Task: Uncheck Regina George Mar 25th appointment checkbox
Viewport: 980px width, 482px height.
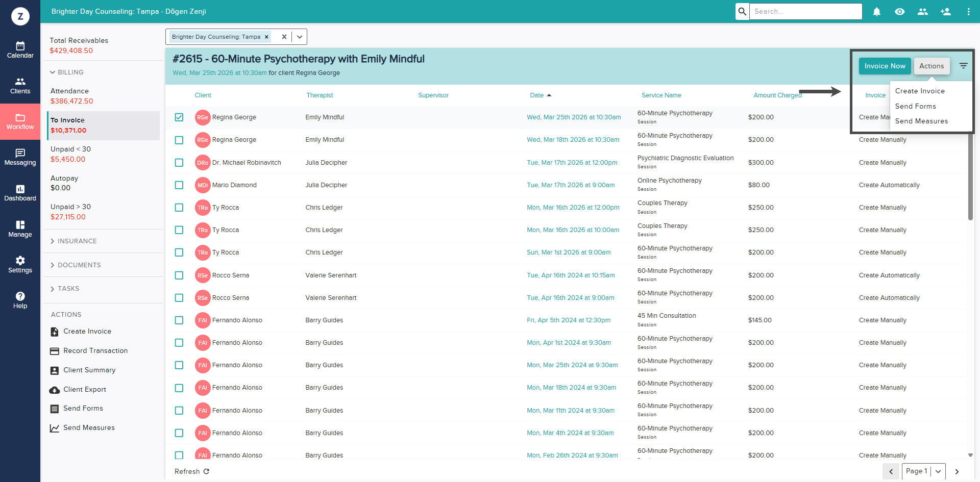Action: click(x=179, y=117)
